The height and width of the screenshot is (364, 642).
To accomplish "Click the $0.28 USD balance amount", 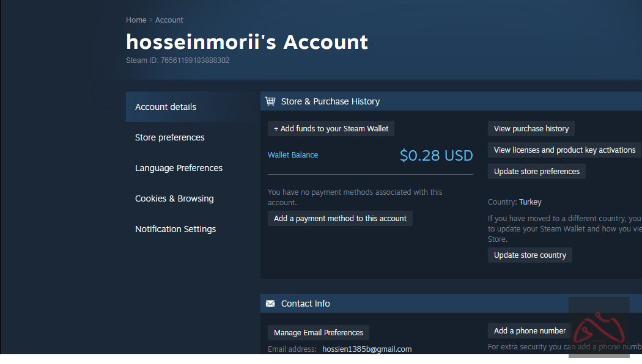I will [x=436, y=156].
